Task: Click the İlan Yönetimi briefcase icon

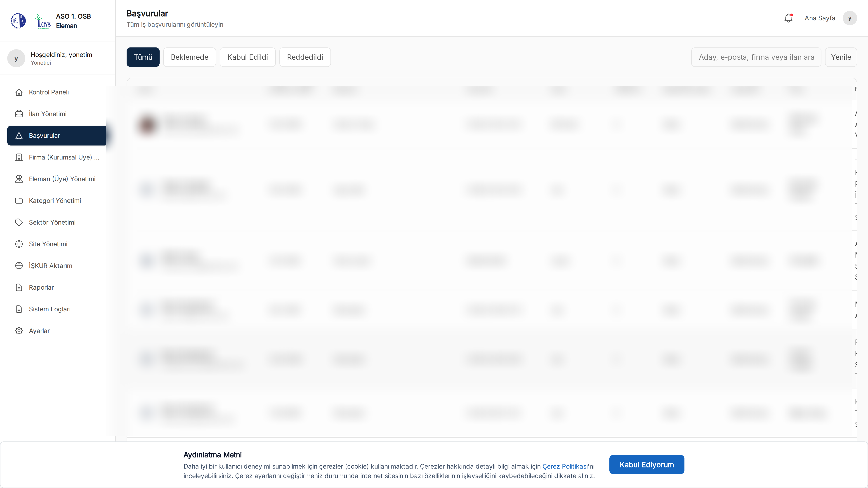Action: (19, 114)
